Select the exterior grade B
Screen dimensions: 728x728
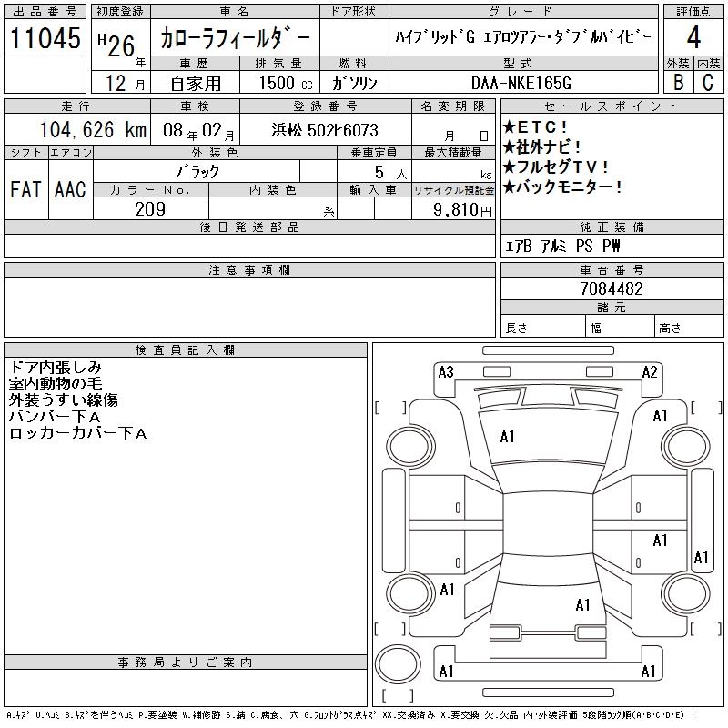coord(678,82)
